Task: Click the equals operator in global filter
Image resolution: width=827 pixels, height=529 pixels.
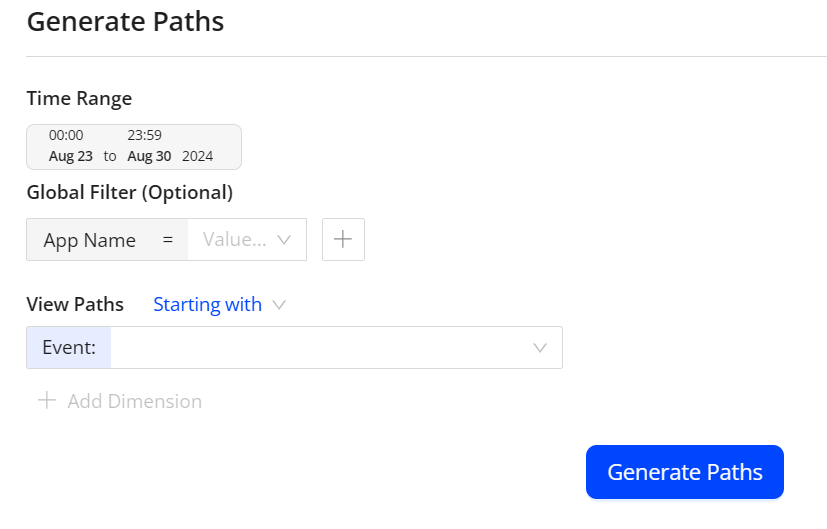Action: pos(168,240)
